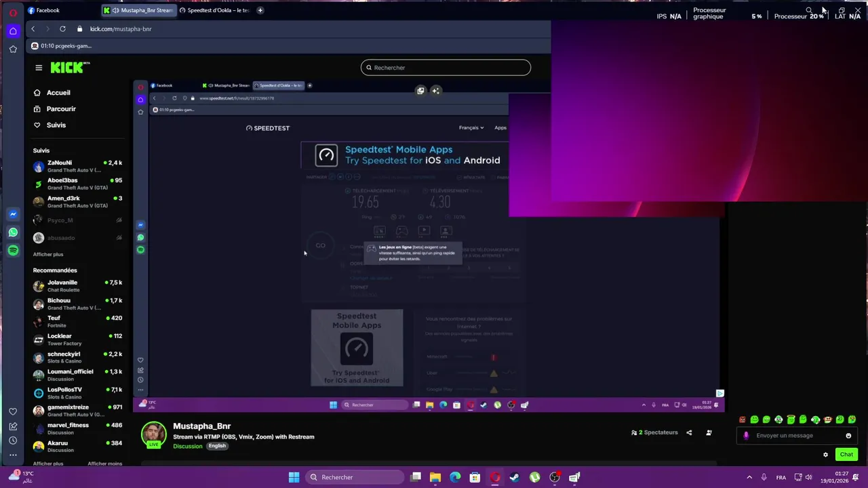Open marvel_fitness channel
This screenshot has width=868, height=488.
tap(77, 428)
